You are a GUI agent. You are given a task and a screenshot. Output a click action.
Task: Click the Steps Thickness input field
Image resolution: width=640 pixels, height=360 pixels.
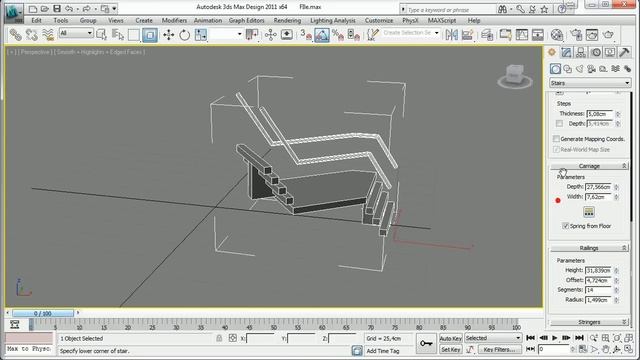click(x=600, y=113)
